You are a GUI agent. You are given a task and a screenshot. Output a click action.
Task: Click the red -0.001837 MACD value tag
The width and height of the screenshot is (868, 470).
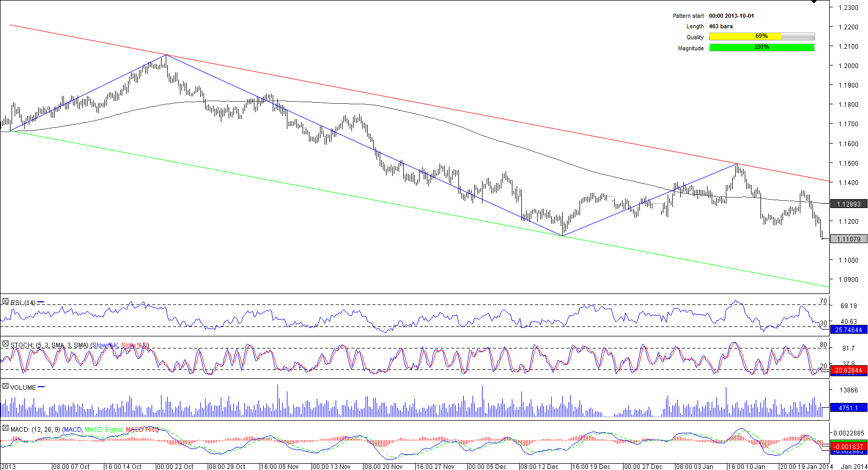(x=849, y=447)
